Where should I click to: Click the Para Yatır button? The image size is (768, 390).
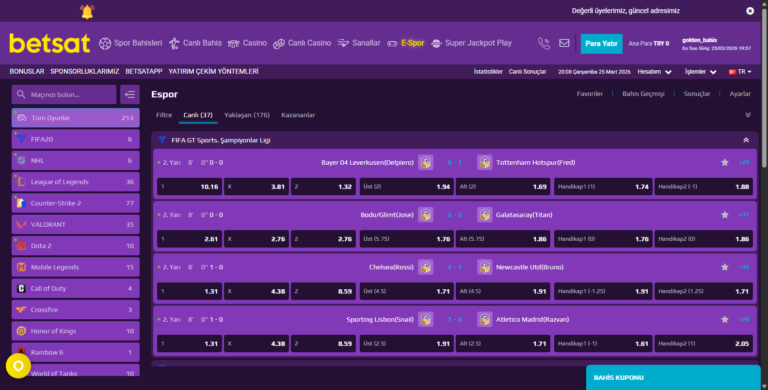coord(601,44)
